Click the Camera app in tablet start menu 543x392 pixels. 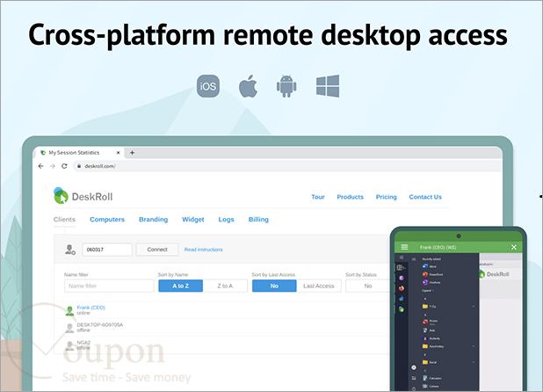(x=431, y=386)
